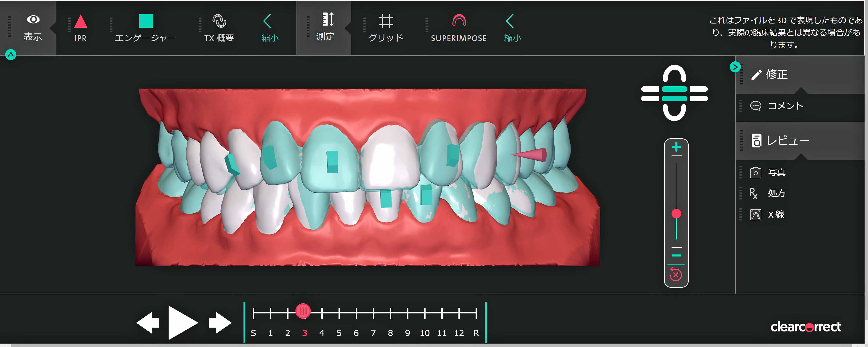
Task: Jump to retainer stage R
Action: click(476, 333)
